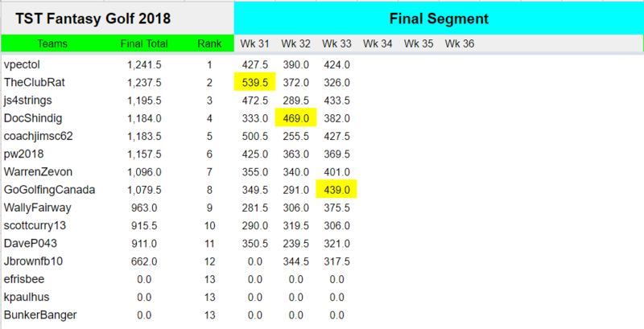Viewport: 644px width, 329px height.
Task: Select the Final Segment header cell
Action: (x=439, y=18)
